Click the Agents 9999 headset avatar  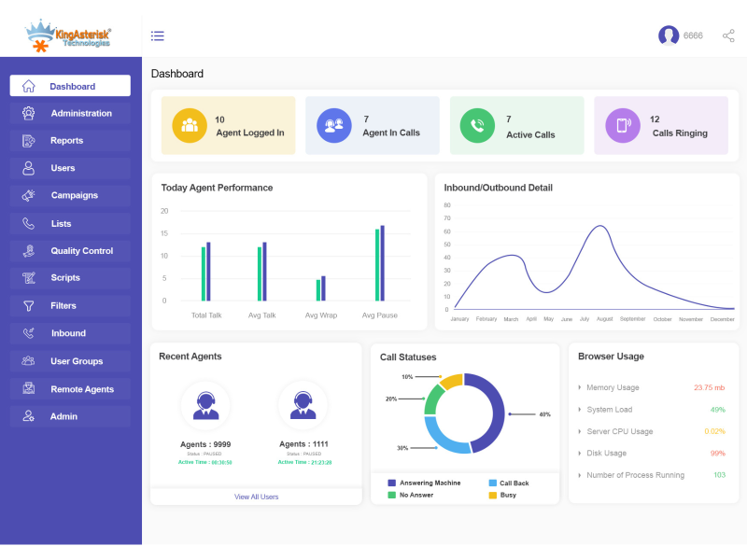pyautogui.click(x=205, y=405)
